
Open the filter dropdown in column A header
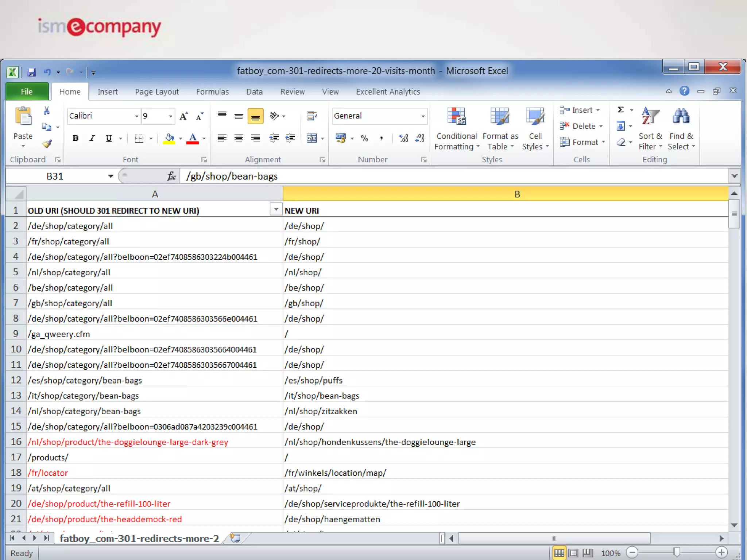click(276, 210)
